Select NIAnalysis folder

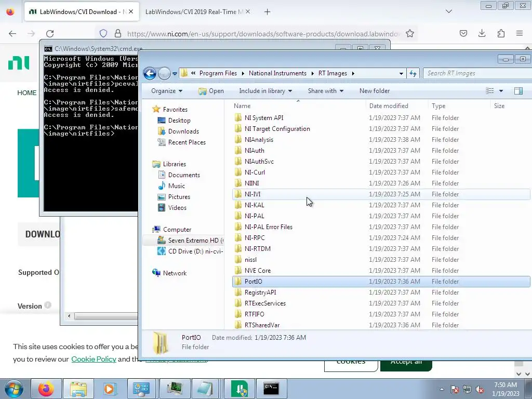coord(259,139)
